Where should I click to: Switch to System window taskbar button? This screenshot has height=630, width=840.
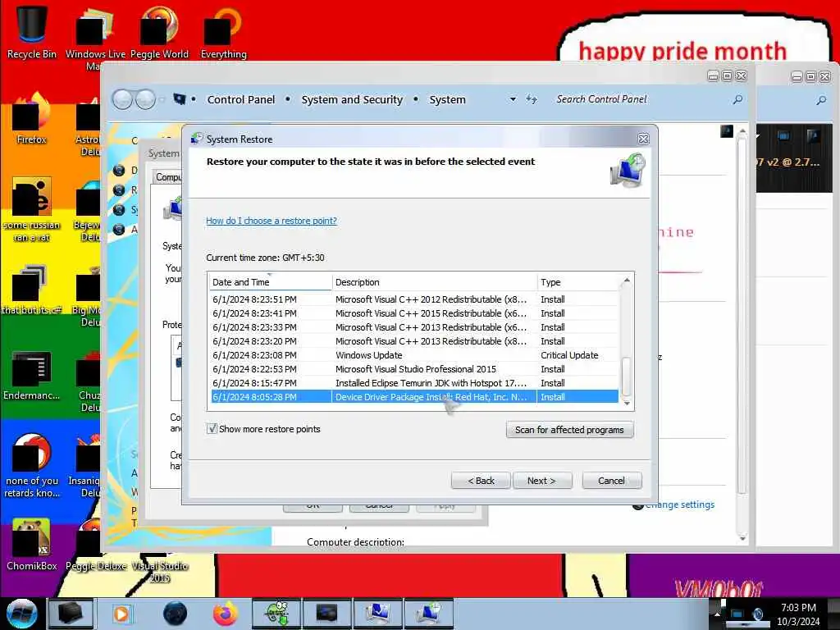[377, 614]
